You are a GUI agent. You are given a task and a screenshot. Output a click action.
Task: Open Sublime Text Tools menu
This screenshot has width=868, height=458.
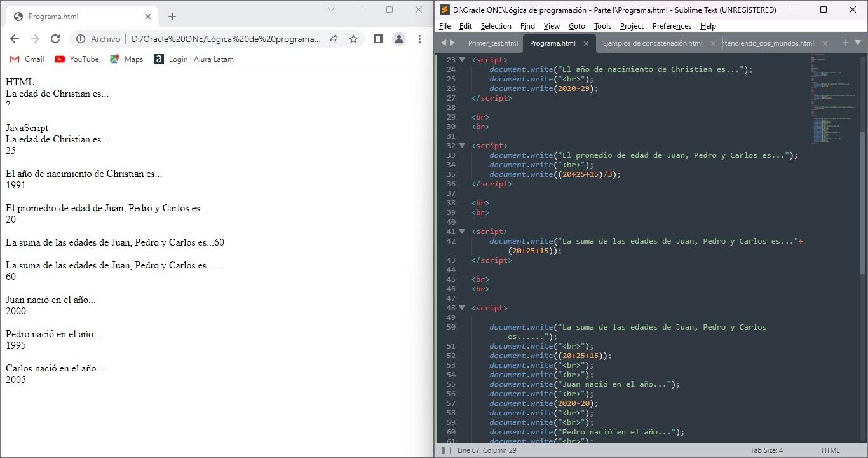[x=602, y=26]
